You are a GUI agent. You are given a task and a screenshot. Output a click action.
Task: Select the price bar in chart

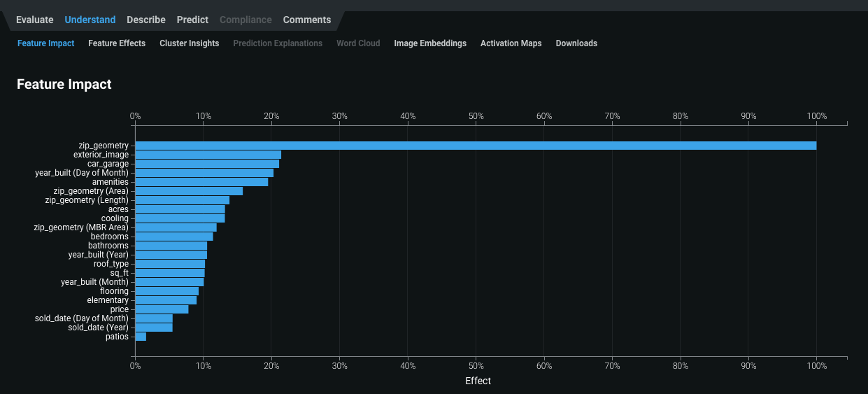162,309
